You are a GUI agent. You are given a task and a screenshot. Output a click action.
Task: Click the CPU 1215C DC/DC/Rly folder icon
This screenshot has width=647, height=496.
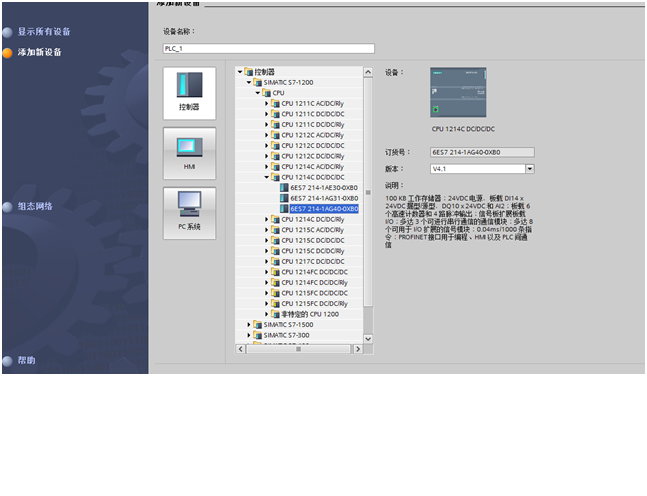point(275,251)
